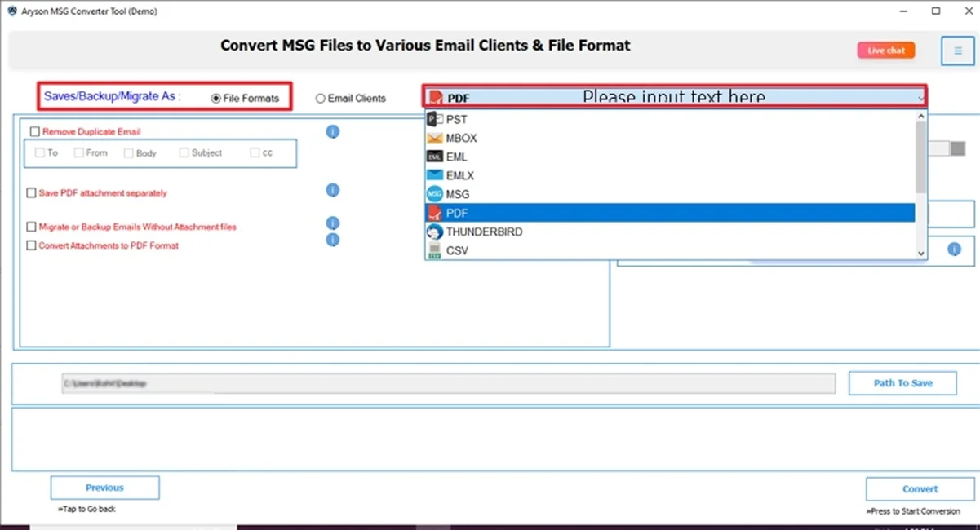Click the format list scrollbar down arrow

click(x=921, y=254)
